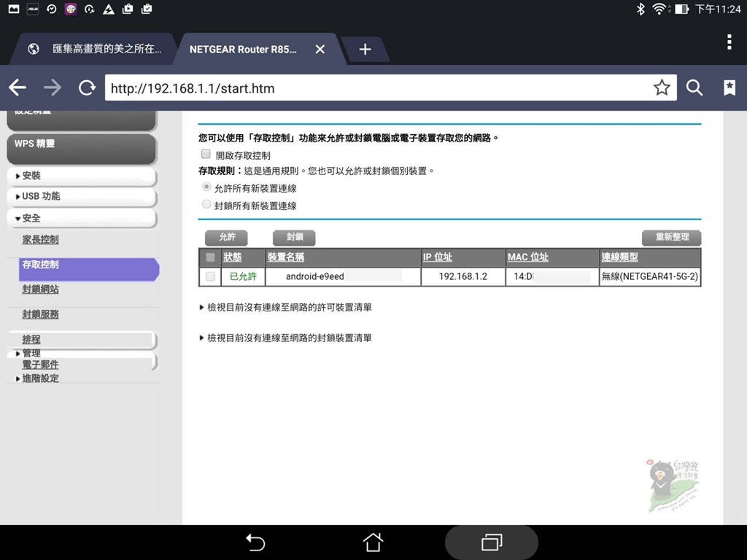Open 家長控制 in the sidebar
This screenshot has width=747, height=560.
tap(41, 239)
